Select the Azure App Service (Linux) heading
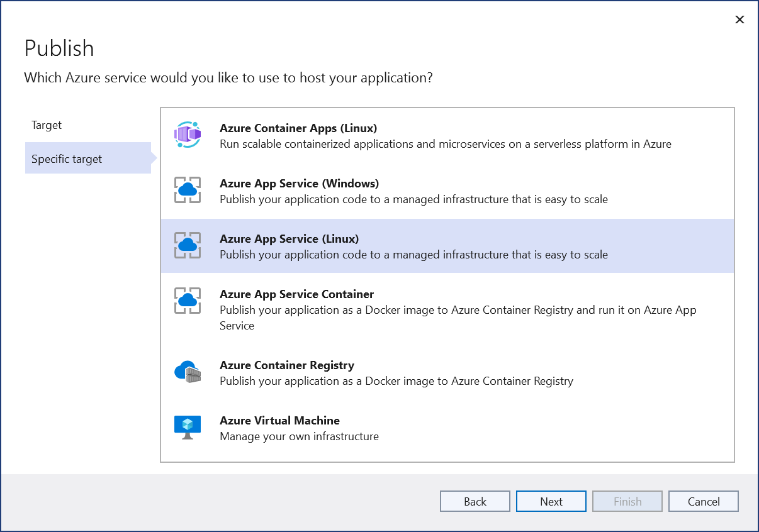Viewport: 759px width, 532px height. pyautogui.click(x=289, y=239)
